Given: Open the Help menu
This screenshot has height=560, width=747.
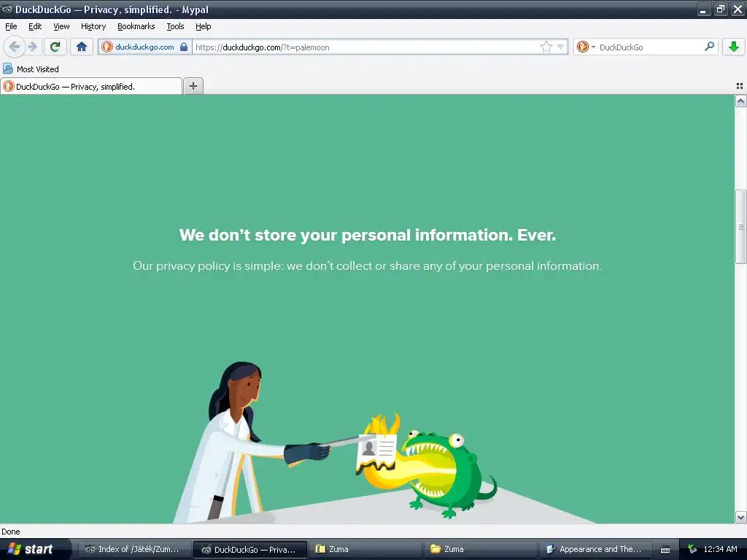Looking at the screenshot, I should 204,26.
